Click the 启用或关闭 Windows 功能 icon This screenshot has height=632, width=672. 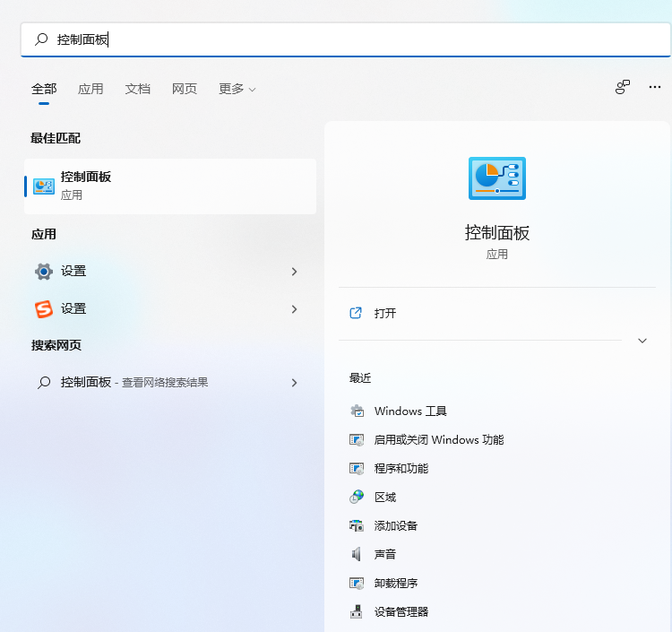(x=357, y=440)
